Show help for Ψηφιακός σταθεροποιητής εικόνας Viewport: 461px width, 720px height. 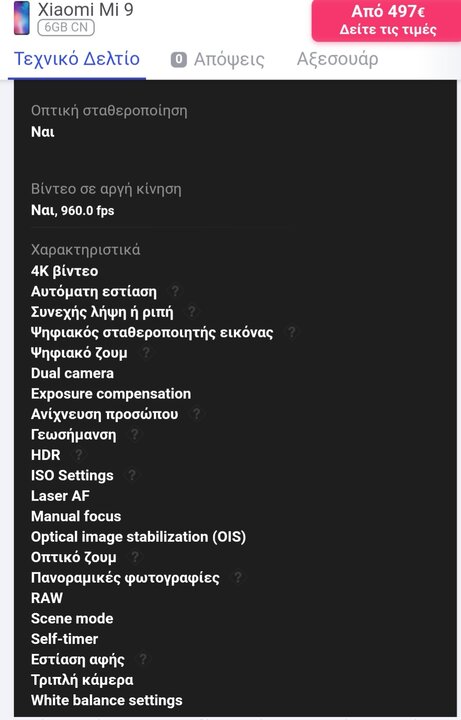pos(291,332)
